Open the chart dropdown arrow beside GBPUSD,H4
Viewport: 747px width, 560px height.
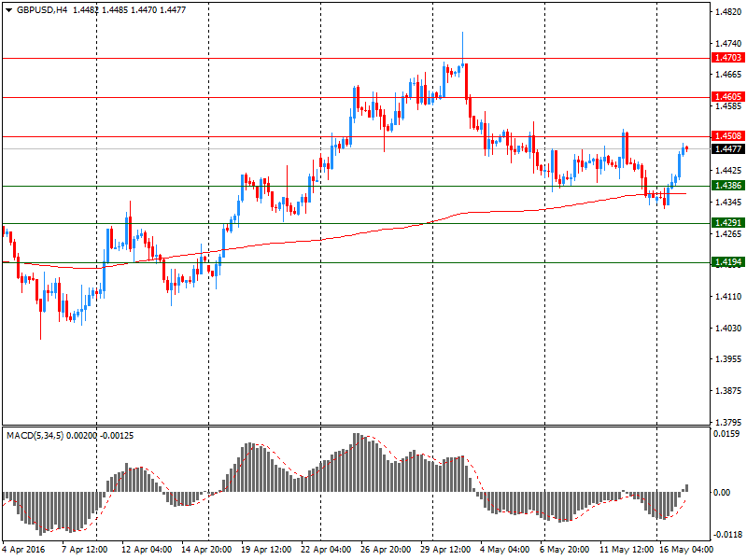9,10
